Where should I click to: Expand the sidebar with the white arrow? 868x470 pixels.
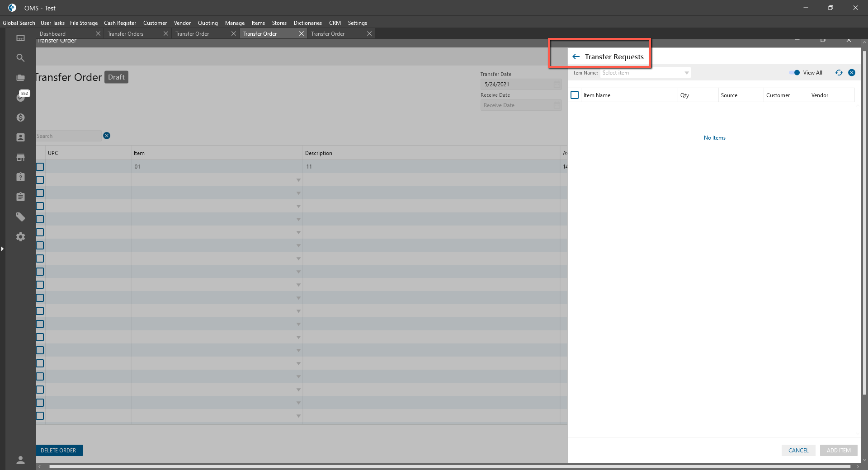2,249
